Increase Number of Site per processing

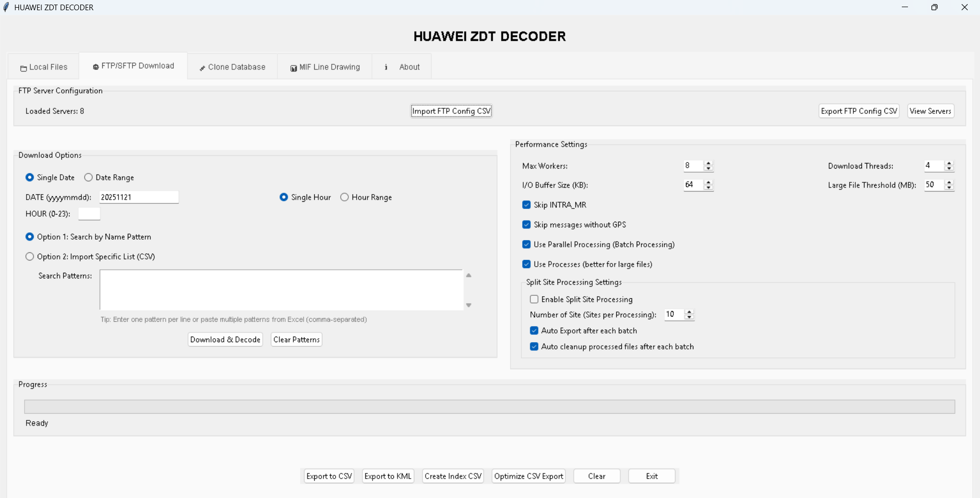click(689, 312)
